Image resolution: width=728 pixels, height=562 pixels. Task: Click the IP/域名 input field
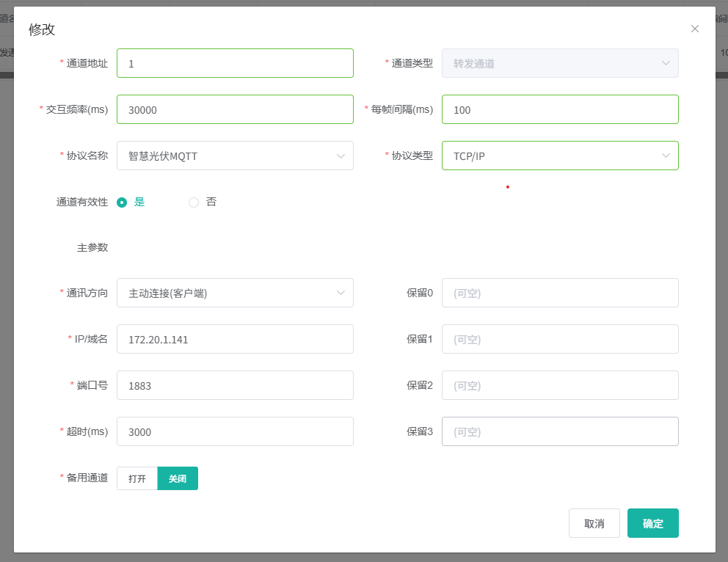click(235, 339)
